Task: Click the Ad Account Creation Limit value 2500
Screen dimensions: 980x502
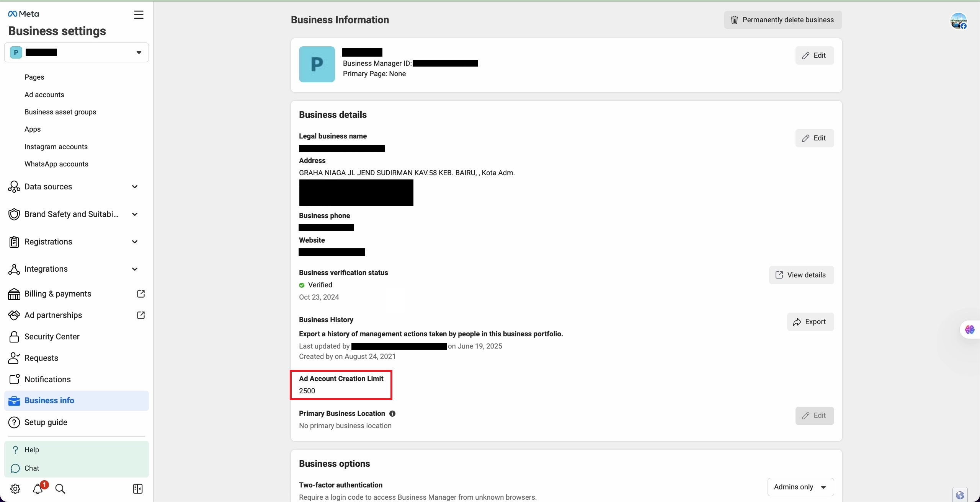Action: click(307, 391)
